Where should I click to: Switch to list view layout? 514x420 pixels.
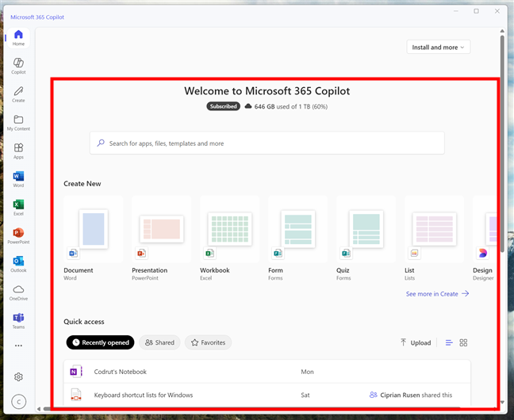click(x=449, y=342)
